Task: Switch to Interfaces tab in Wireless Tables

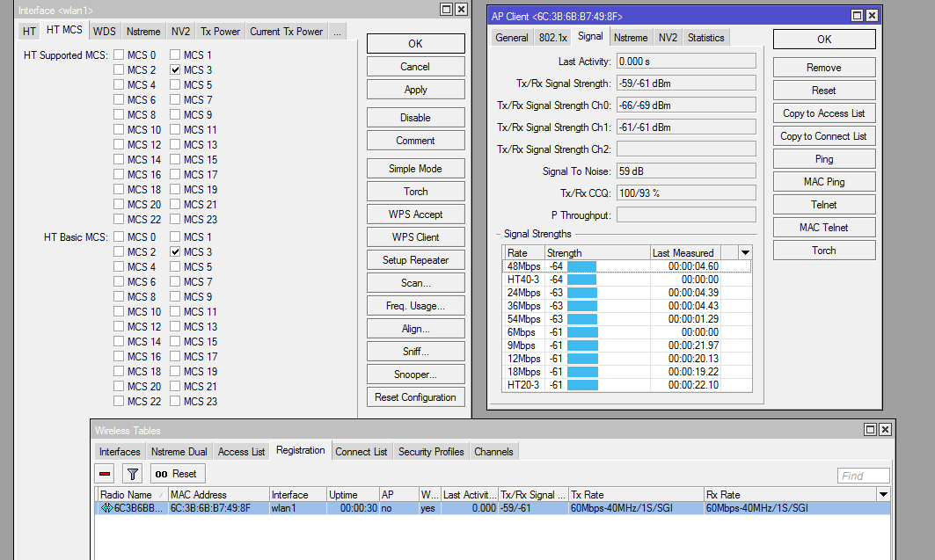Action: tap(120, 452)
